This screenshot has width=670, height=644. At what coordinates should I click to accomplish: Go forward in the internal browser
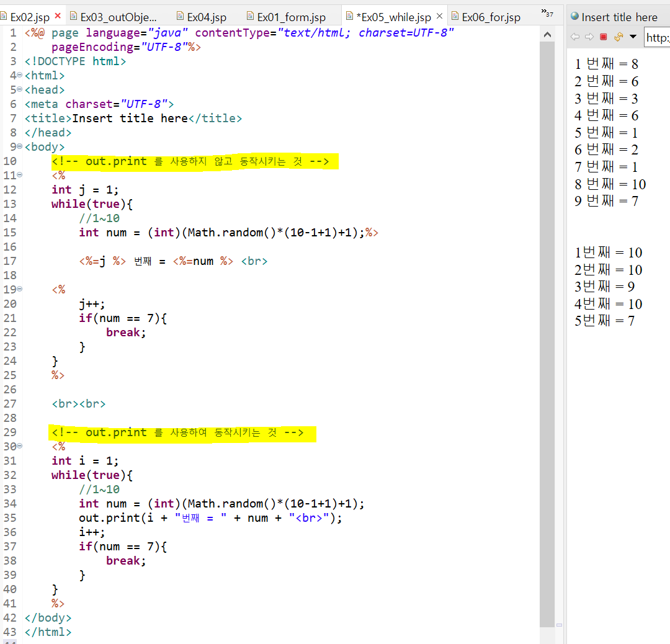[x=589, y=37]
